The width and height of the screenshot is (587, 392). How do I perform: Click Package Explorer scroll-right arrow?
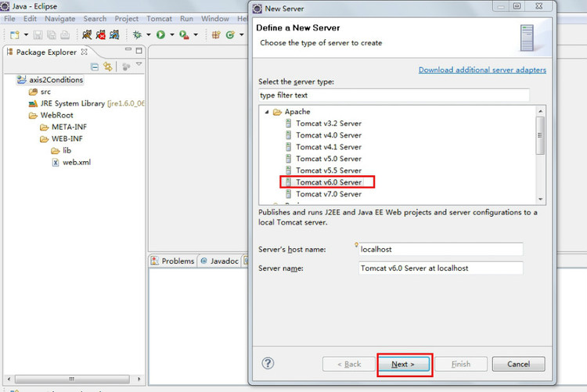click(x=139, y=379)
